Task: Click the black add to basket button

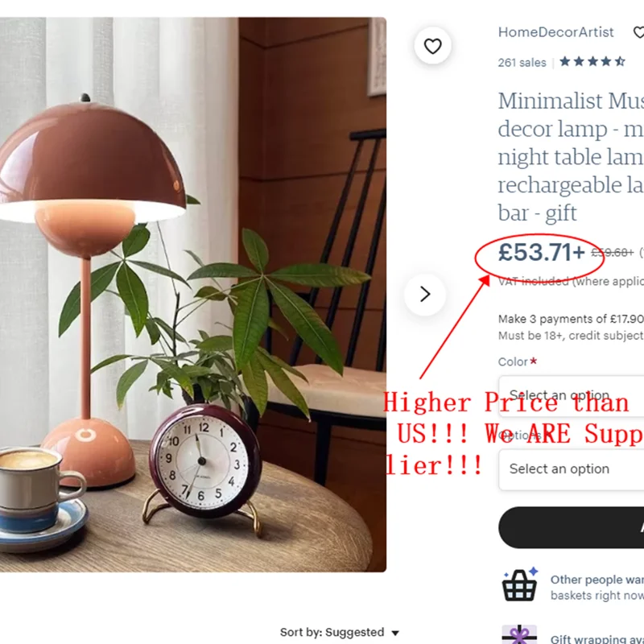Action: (x=572, y=527)
